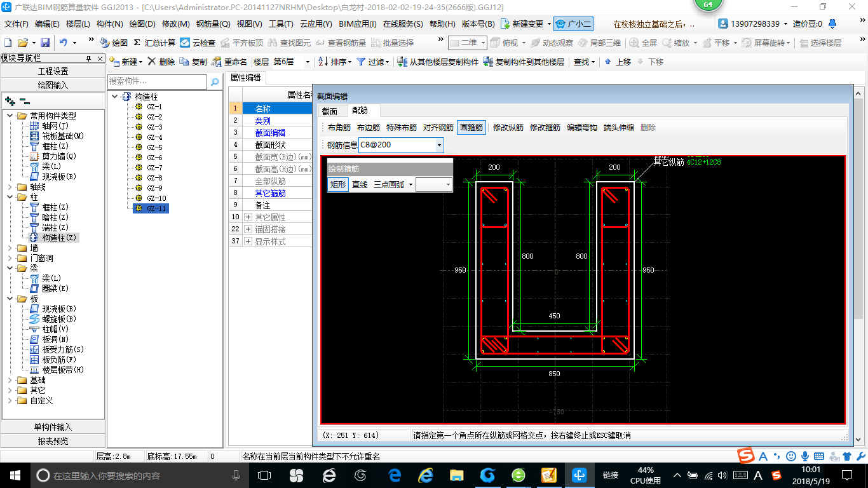
Task: Click the save floppy disk icon
Action: [45, 43]
